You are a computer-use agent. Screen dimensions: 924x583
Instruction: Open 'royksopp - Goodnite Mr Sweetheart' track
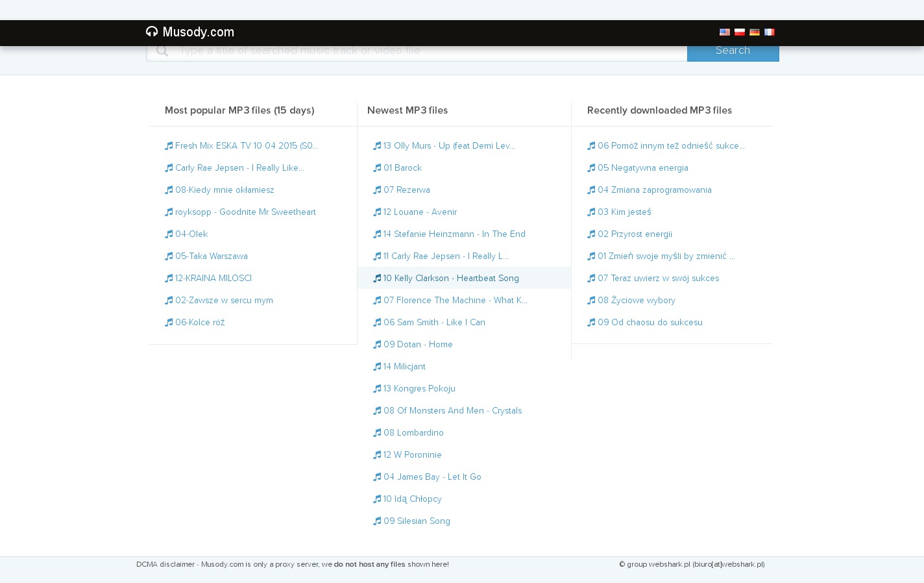245,212
